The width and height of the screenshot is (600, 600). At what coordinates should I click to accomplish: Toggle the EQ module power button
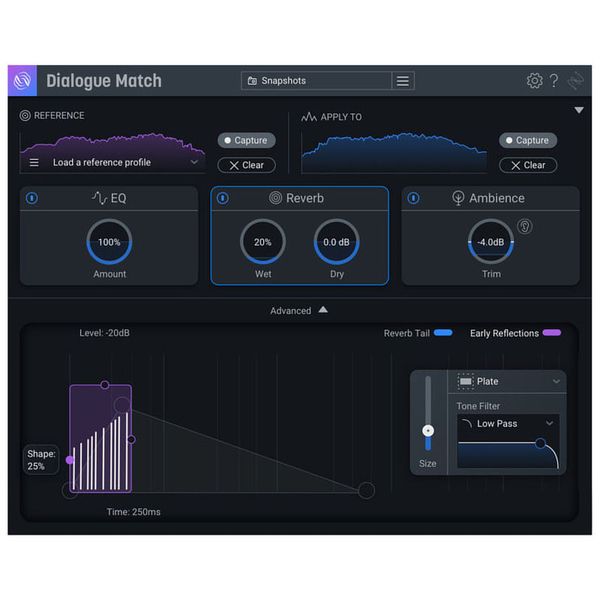coord(32,198)
